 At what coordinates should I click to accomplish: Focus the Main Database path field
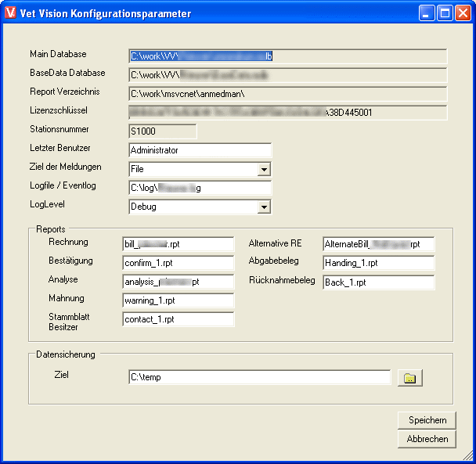pos(288,56)
